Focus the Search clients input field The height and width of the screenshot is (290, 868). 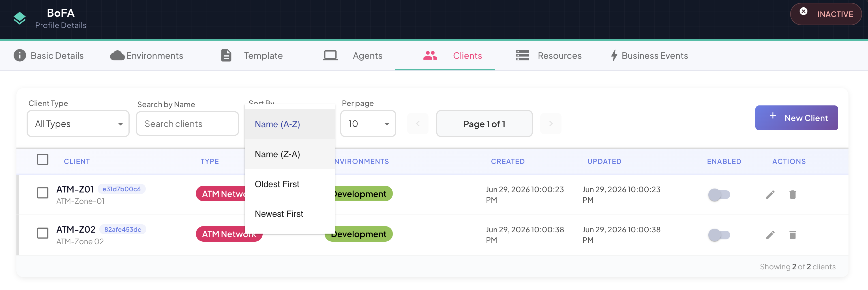pos(187,124)
